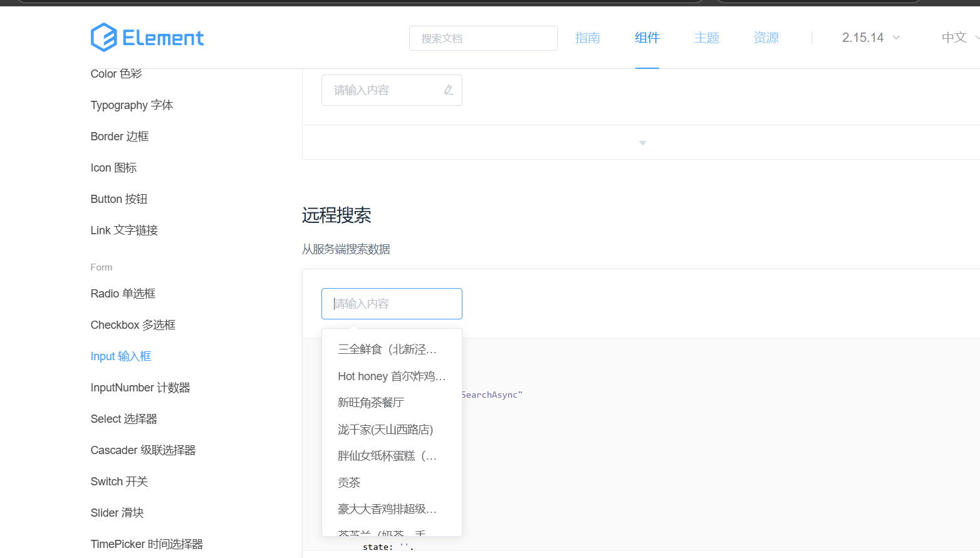Click the pencil edit icon in the input field
This screenshot has width=980, height=558.
(x=449, y=90)
